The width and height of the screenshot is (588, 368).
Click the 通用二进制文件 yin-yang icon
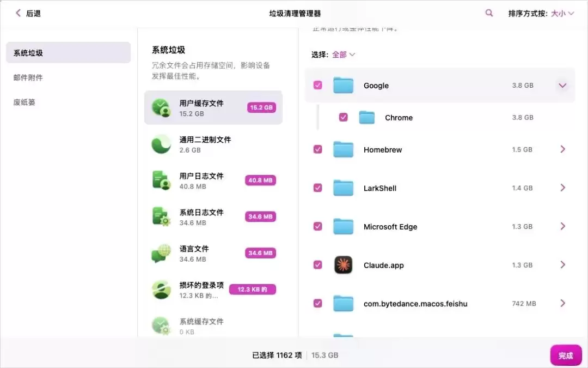[x=161, y=144]
